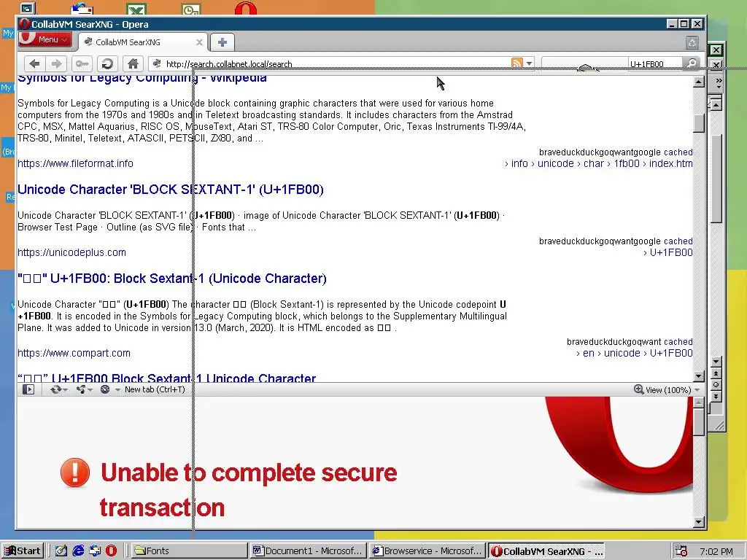Image resolution: width=747 pixels, height=560 pixels.
Task: Open 'Symbols for Legacy Computing - Wikipedia' result
Action: (x=142, y=77)
